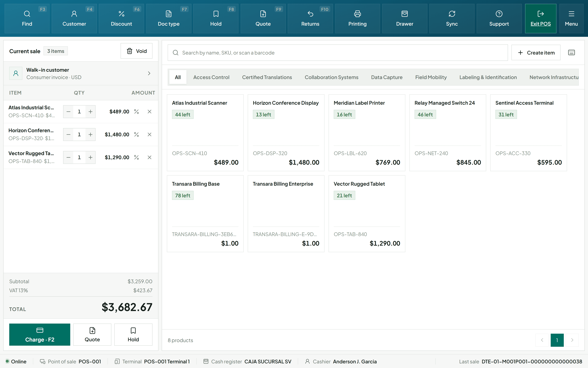Add Relay Managed Switch 24 product card
Image resolution: width=588 pixels, height=368 pixels.
pos(448,133)
